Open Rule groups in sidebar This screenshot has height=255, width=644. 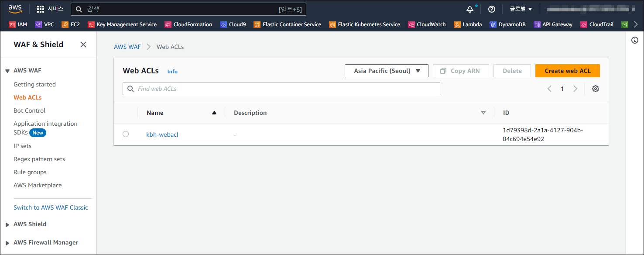[30, 172]
